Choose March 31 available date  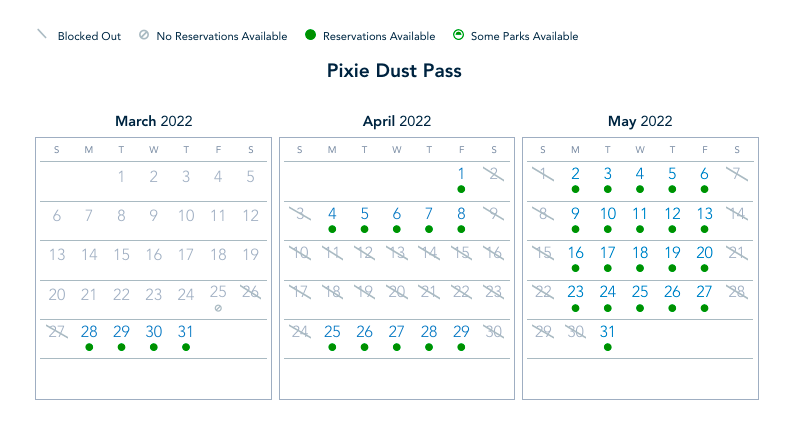[186, 331]
